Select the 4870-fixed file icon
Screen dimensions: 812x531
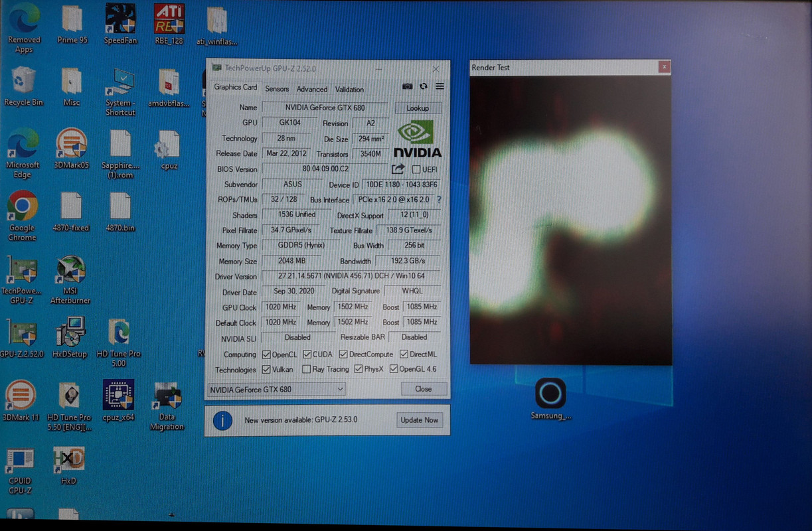[70, 212]
